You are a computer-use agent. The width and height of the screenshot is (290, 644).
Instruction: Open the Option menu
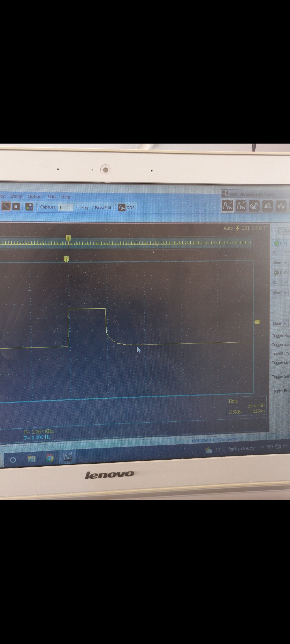(x=35, y=196)
